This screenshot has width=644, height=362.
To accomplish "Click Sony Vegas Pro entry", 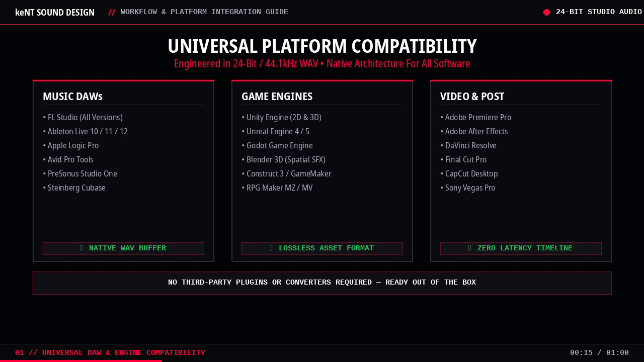I will (468, 188).
